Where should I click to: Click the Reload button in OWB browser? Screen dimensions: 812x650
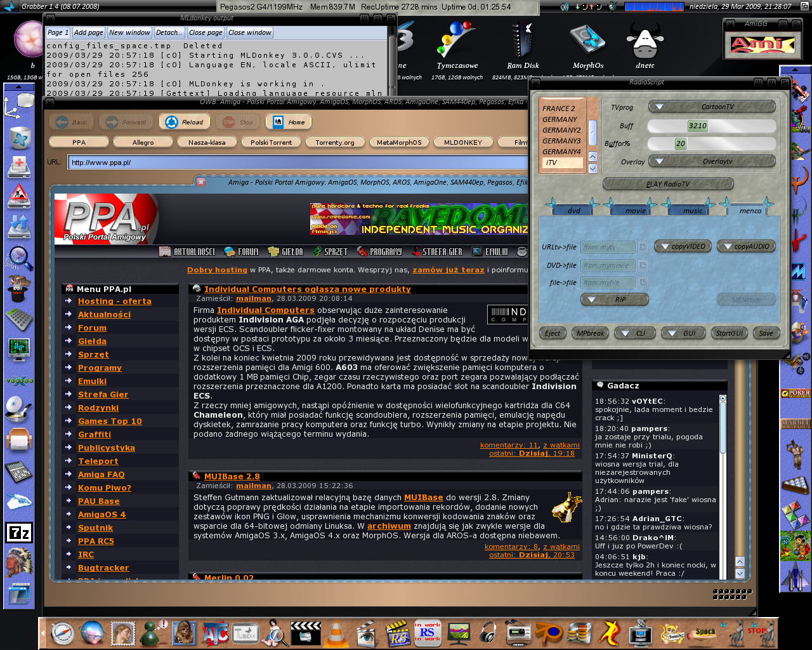(185, 122)
